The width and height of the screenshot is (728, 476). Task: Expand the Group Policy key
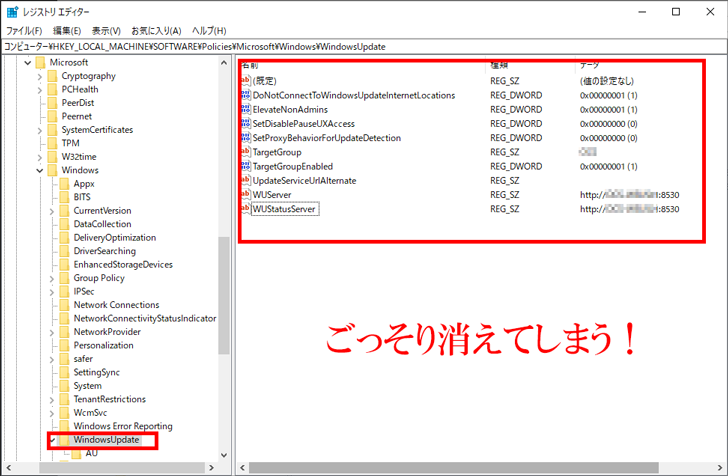52,278
